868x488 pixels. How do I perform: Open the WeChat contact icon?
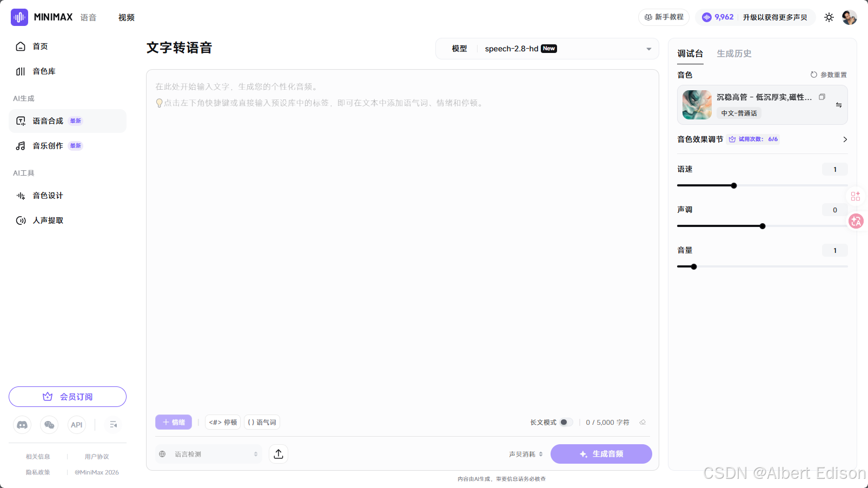pos(49,425)
